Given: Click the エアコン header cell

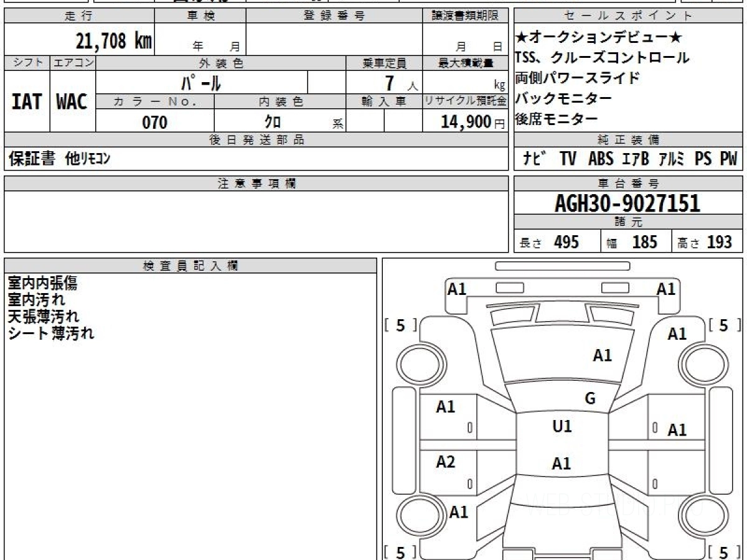Looking at the screenshot, I should (x=73, y=63).
